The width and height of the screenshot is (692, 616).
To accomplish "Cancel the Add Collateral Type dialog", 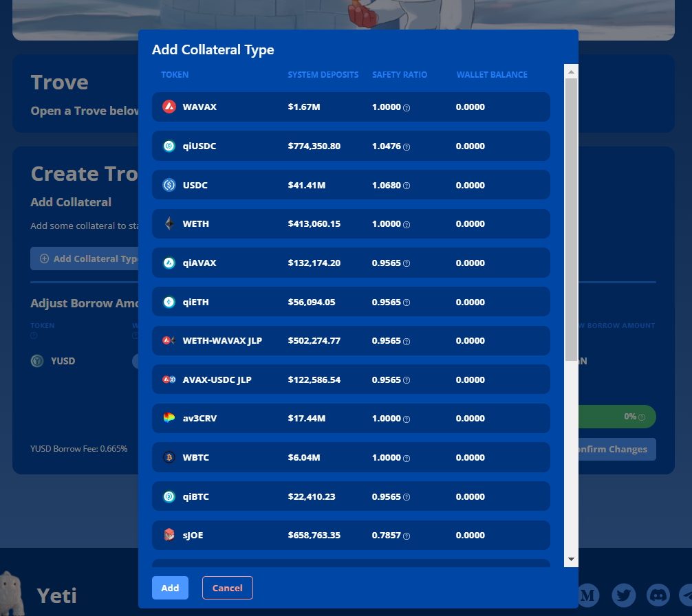I will pyautogui.click(x=227, y=588).
